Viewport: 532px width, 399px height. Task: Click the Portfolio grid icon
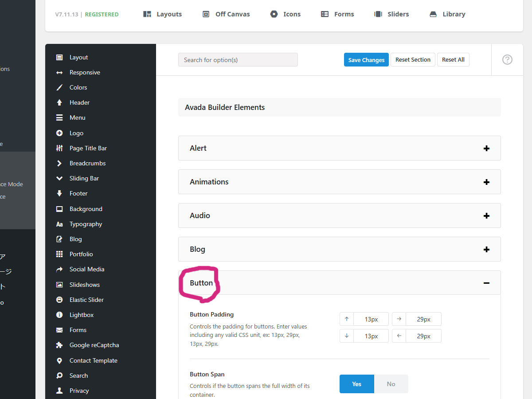[59, 254]
